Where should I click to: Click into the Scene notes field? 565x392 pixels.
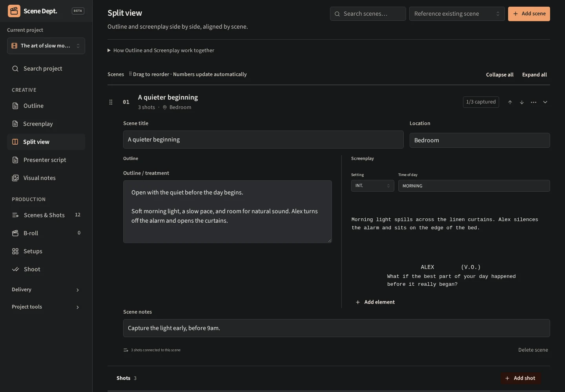click(x=336, y=328)
